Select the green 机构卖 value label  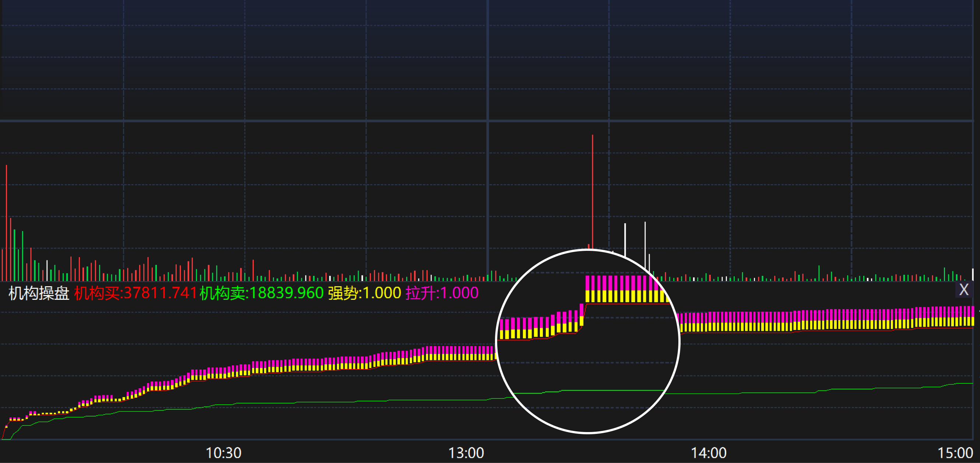coord(261,293)
